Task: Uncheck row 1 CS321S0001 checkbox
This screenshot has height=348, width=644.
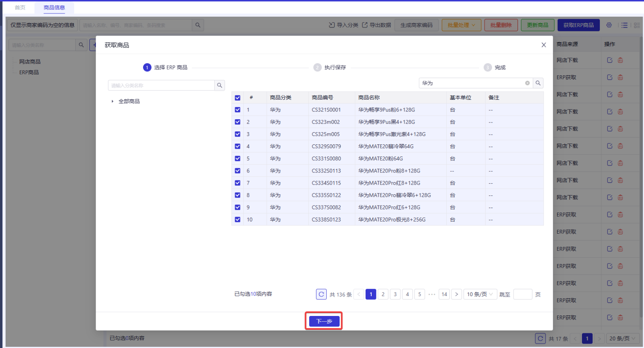Action: [x=237, y=110]
